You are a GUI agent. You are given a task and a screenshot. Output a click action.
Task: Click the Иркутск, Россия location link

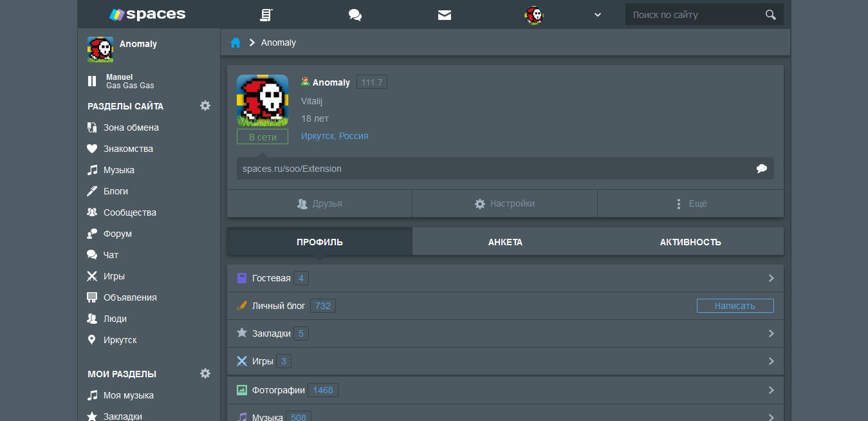[335, 135]
